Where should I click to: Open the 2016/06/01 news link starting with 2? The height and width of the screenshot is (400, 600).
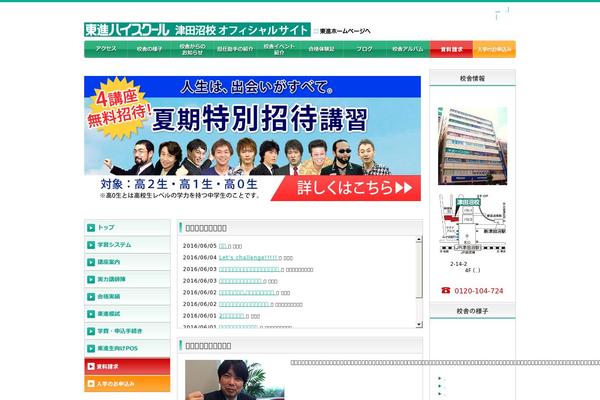232,316
